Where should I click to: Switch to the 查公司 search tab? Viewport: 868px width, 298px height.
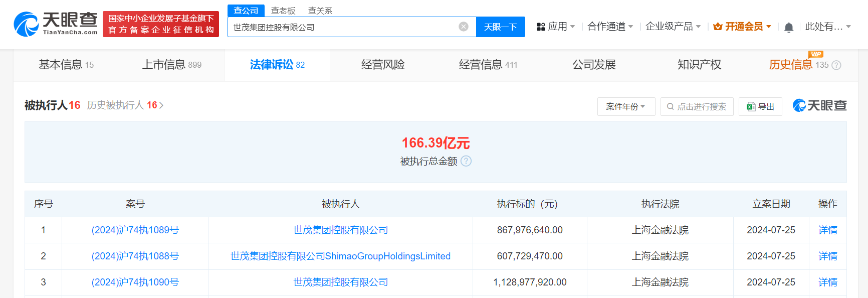point(246,11)
